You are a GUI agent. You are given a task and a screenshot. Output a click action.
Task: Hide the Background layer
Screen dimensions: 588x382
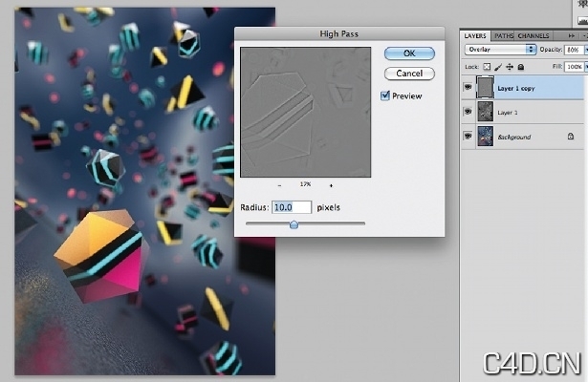[468, 138]
